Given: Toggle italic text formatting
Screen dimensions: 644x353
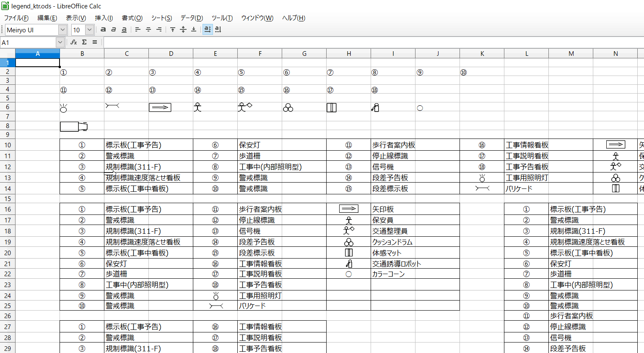Looking at the screenshot, I should [114, 29].
